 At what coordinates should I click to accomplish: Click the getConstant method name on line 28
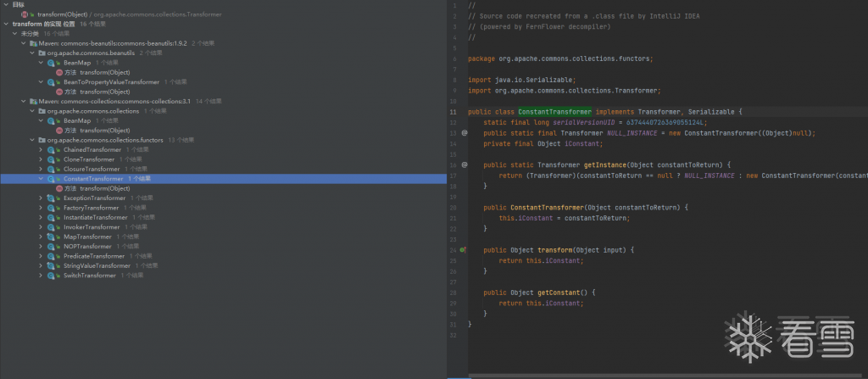pos(559,293)
